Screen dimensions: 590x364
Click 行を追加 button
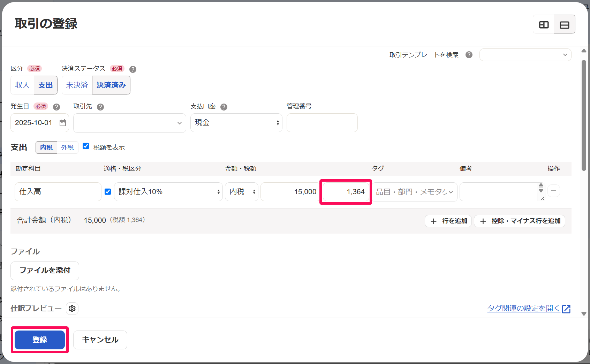coord(448,221)
